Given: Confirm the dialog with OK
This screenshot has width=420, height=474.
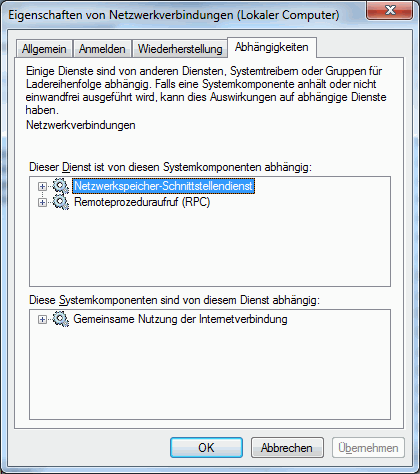Looking at the screenshot, I should [206, 448].
